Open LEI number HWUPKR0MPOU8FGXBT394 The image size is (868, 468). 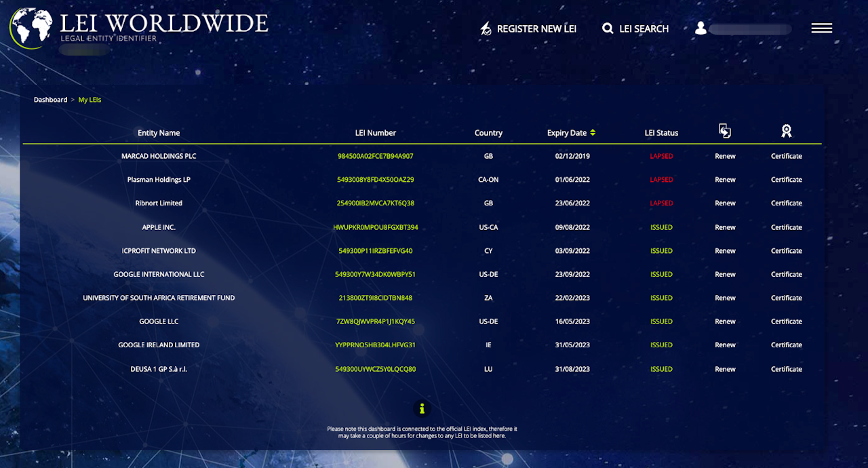(x=376, y=227)
